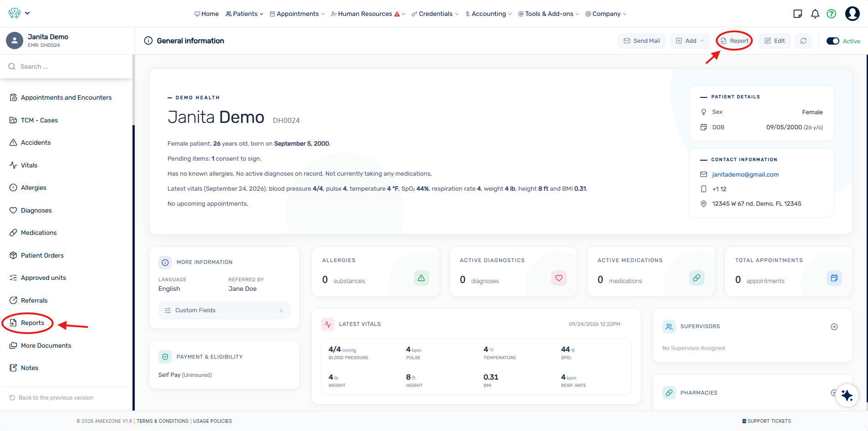This screenshot has width=868, height=431.
Task: Open the janitademo@gmail.com email link
Action: 745,174
